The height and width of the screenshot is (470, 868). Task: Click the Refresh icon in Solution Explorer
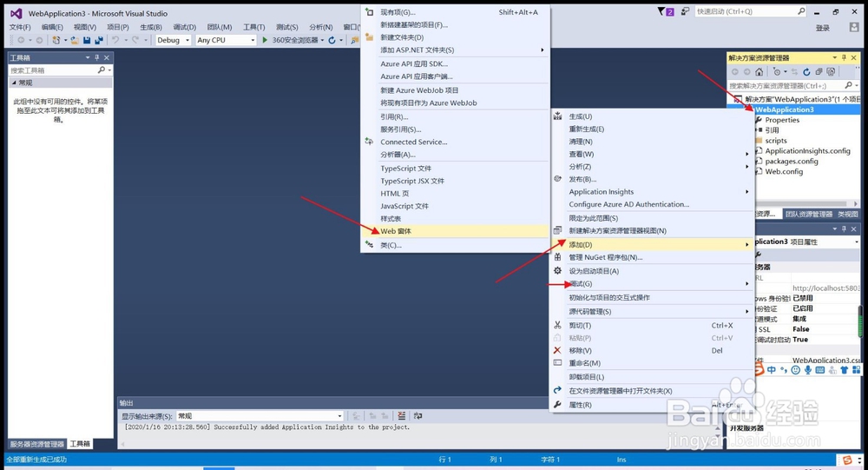(x=806, y=71)
